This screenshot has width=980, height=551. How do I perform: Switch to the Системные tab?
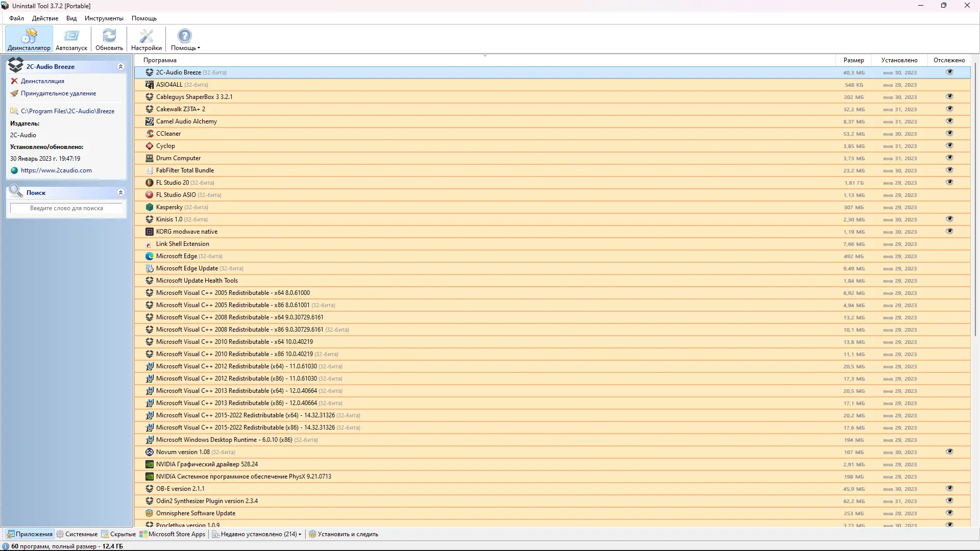click(77, 534)
